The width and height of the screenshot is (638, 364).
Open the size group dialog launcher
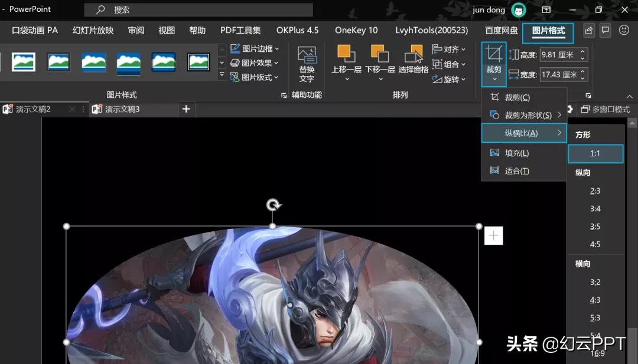[x=588, y=96]
